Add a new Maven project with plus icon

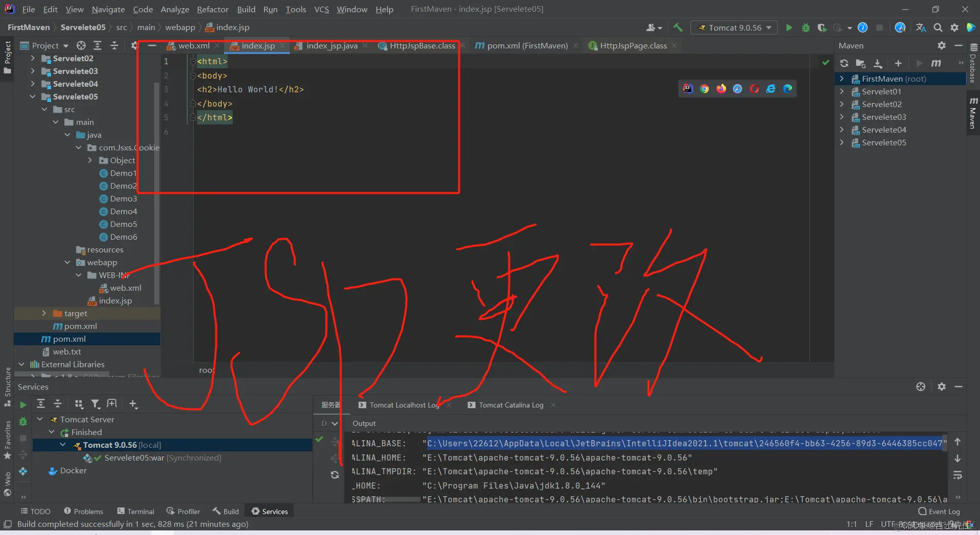898,63
